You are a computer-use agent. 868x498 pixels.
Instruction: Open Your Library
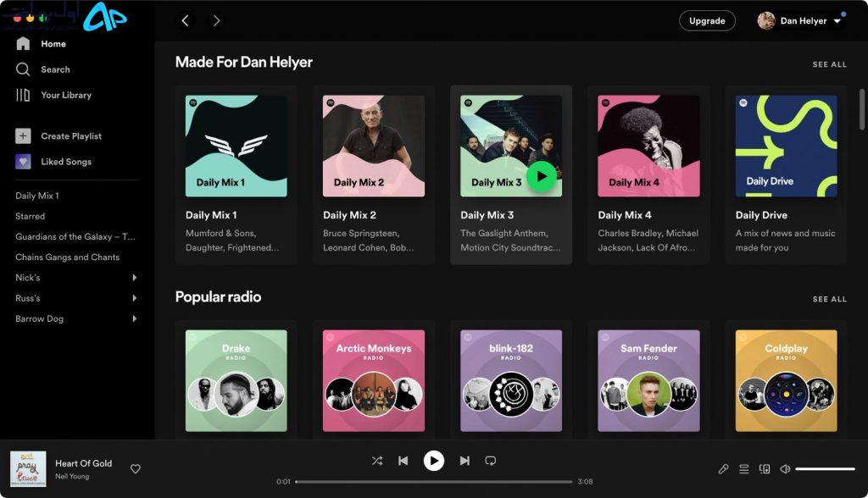click(x=53, y=95)
